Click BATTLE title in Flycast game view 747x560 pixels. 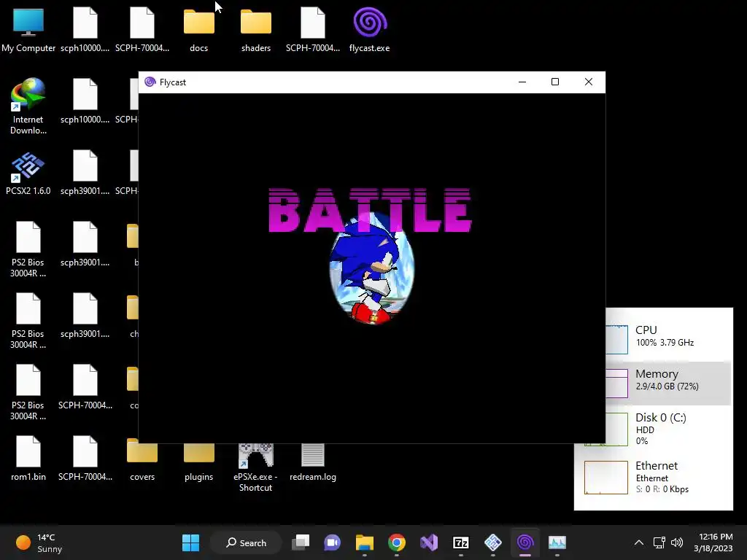(370, 210)
